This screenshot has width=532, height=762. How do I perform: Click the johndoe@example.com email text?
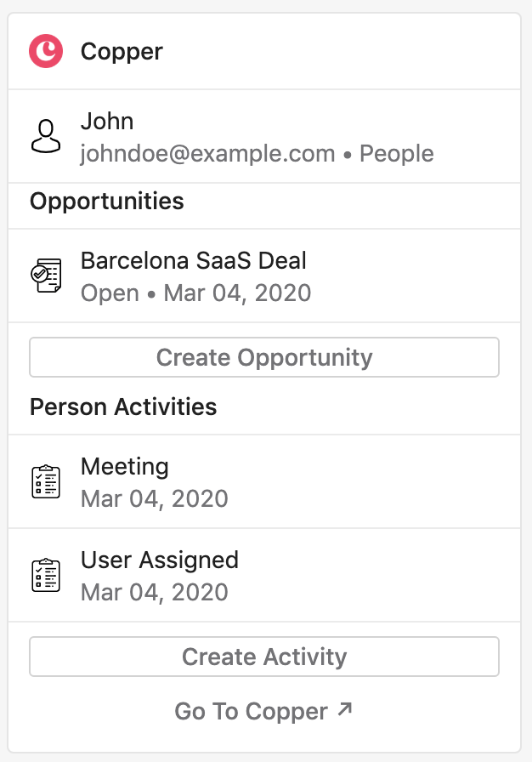tap(207, 154)
